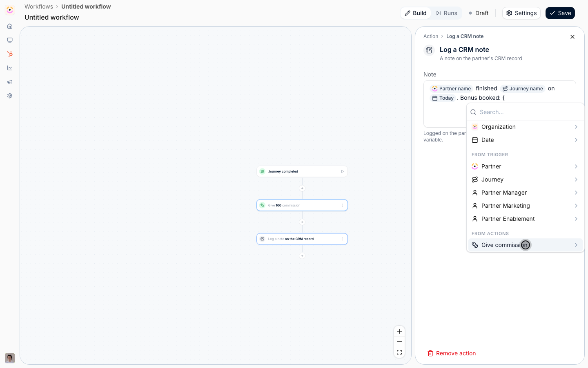Click the person icon beside Partner Marketing

475,206
